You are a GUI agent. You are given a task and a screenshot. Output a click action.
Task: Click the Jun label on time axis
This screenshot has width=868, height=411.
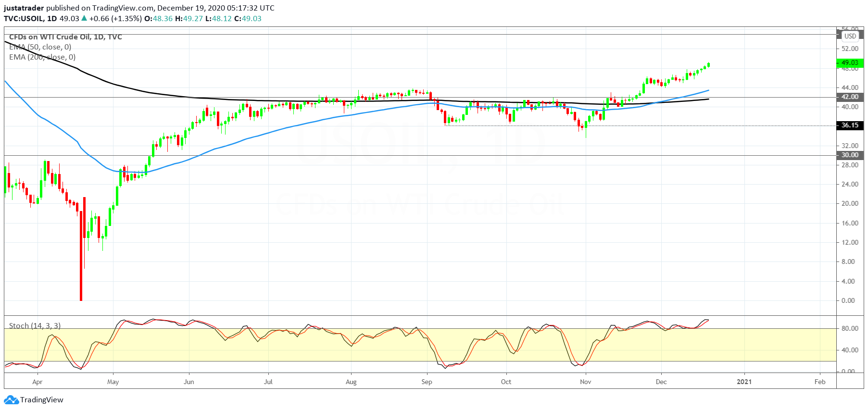tap(189, 382)
